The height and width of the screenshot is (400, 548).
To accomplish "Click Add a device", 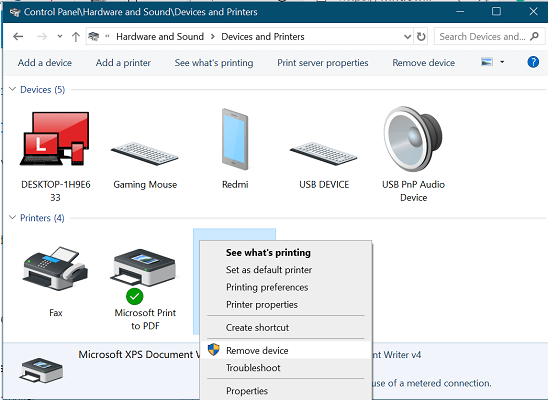I will click(45, 63).
